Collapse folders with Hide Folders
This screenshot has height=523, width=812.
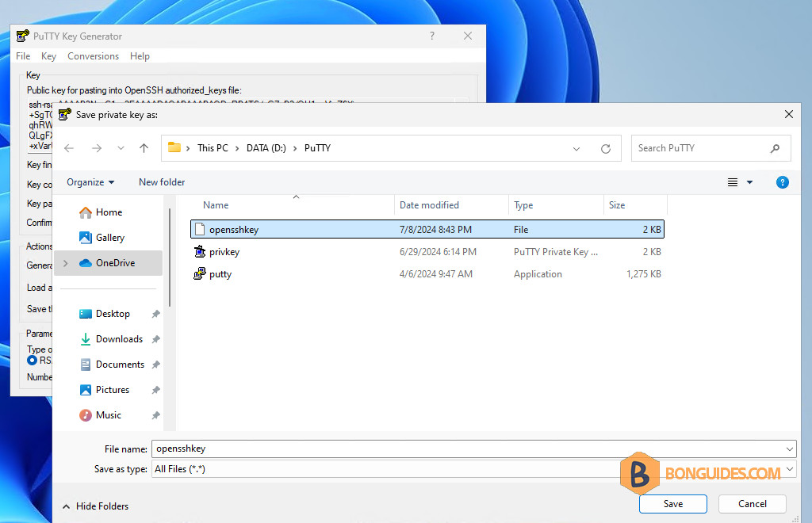[x=96, y=506]
